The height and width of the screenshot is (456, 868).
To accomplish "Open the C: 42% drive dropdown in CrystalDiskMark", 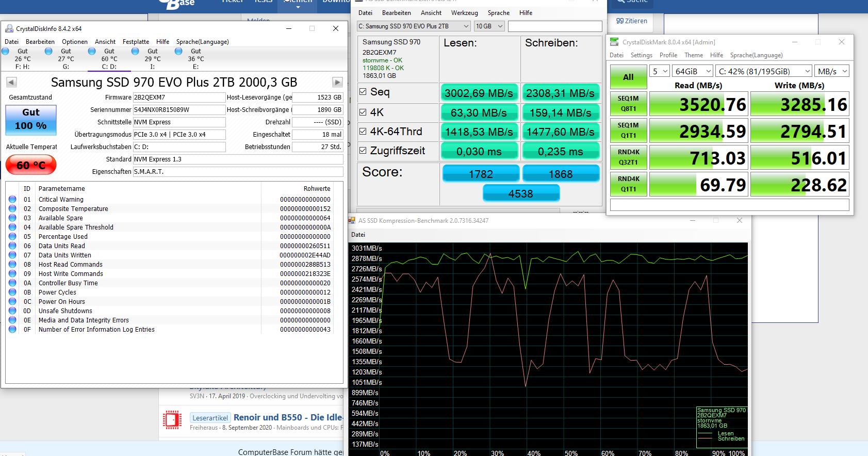I will tap(764, 71).
